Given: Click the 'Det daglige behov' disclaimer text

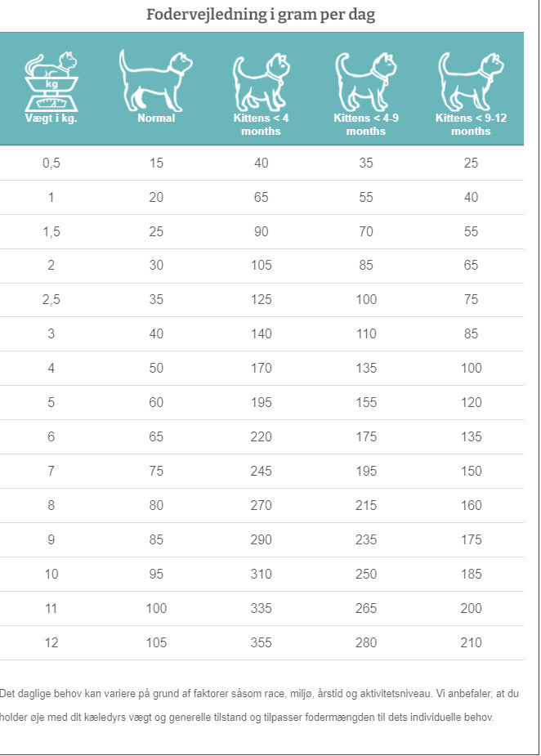Looking at the screenshot, I should [257, 705].
